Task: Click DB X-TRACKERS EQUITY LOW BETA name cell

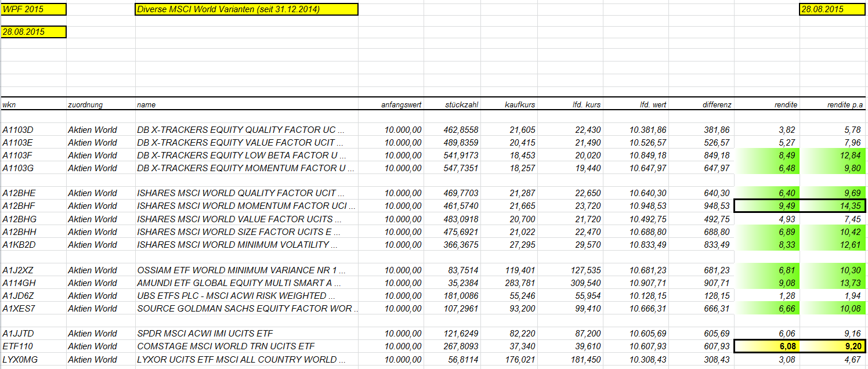Action: 247,155
